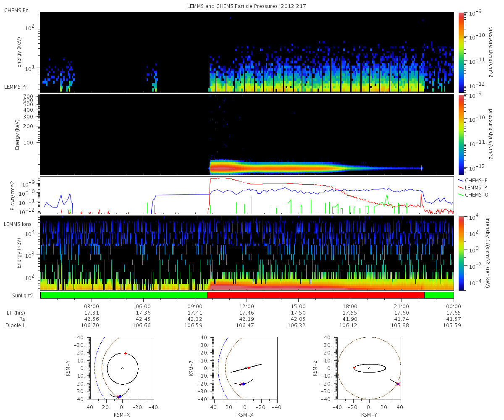Click the red segment of Sunlight bar
This screenshot has width=504, height=420.
tap(315, 295)
